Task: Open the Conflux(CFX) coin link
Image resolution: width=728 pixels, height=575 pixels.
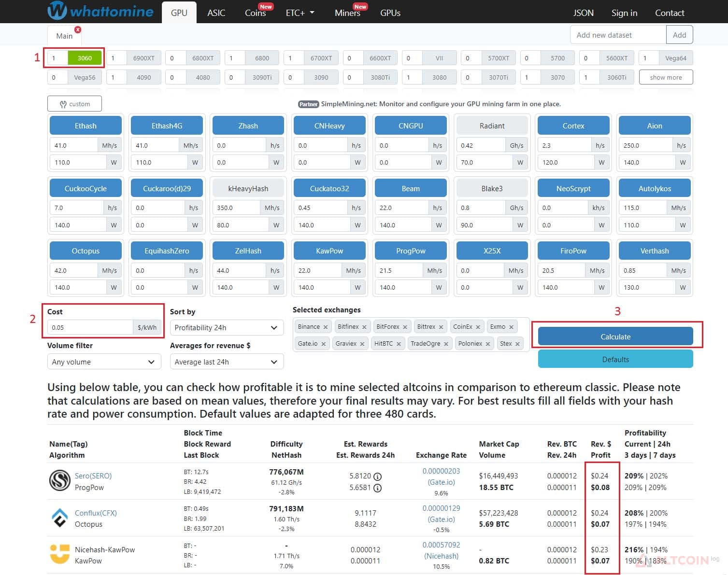Action: click(96, 513)
